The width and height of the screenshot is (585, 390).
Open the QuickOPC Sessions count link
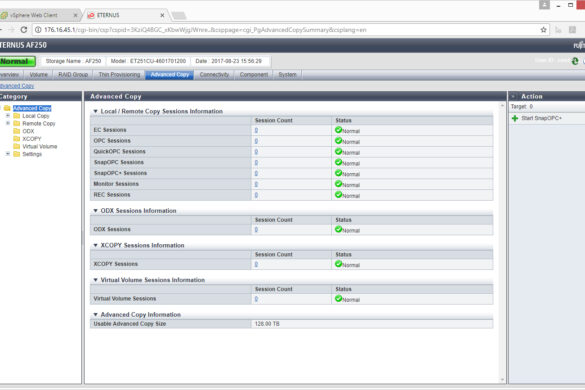point(256,152)
